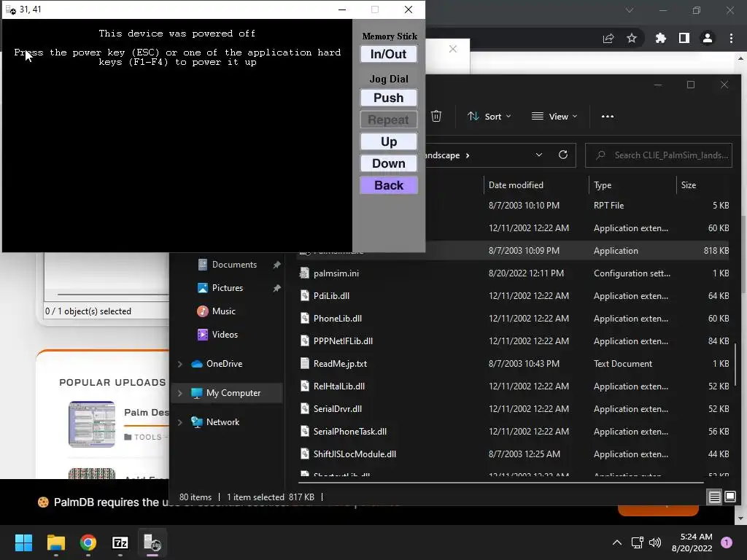Switch to details view icon in status bar
The image size is (747, 560).
(715, 497)
